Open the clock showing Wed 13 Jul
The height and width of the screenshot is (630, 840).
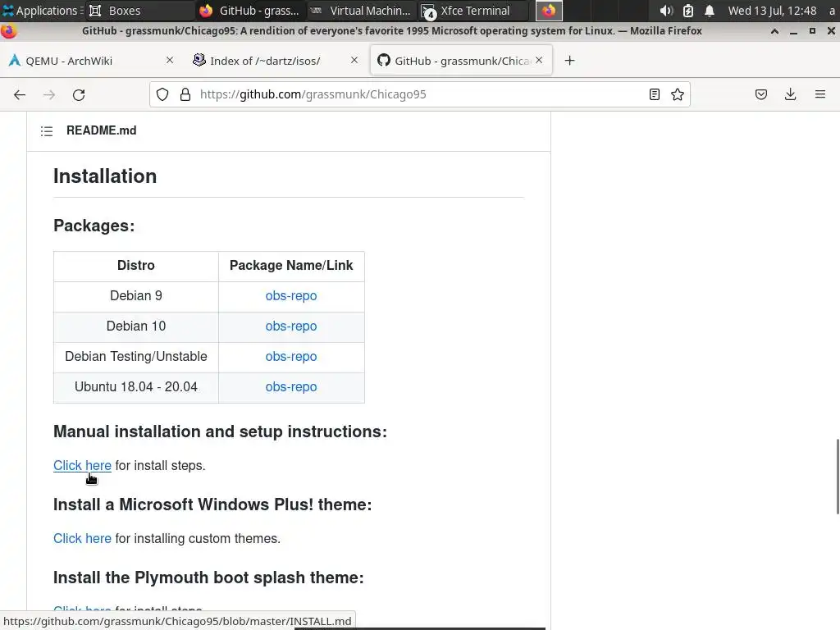coord(772,11)
